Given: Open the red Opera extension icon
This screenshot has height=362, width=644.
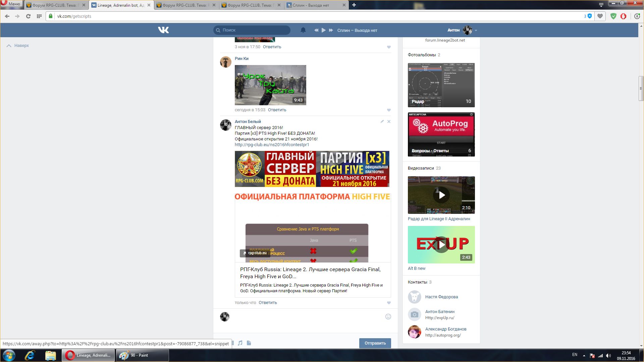Looking at the screenshot, I should [623, 16].
